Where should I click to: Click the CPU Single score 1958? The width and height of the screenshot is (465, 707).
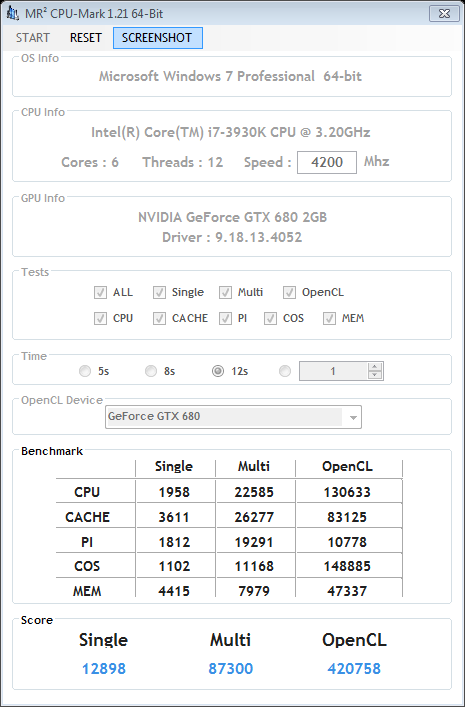(174, 492)
